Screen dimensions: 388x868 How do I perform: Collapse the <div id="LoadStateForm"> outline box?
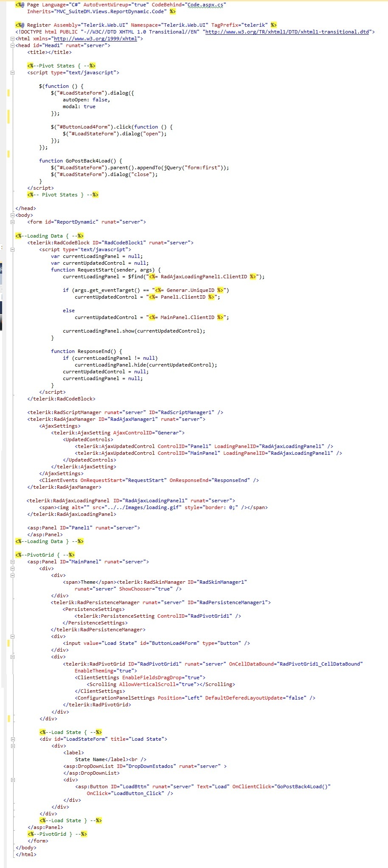tap(12, 739)
